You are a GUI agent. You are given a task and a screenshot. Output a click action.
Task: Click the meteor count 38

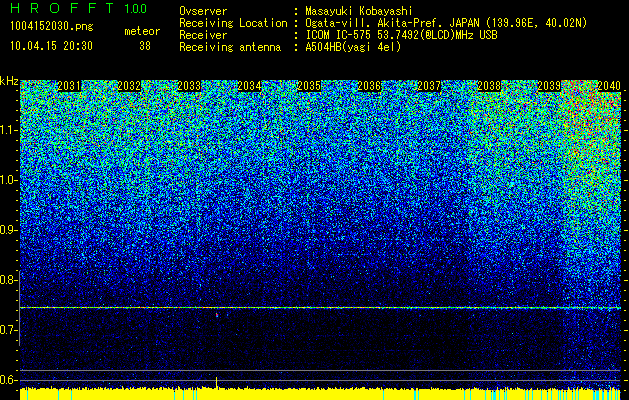click(x=145, y=46)
